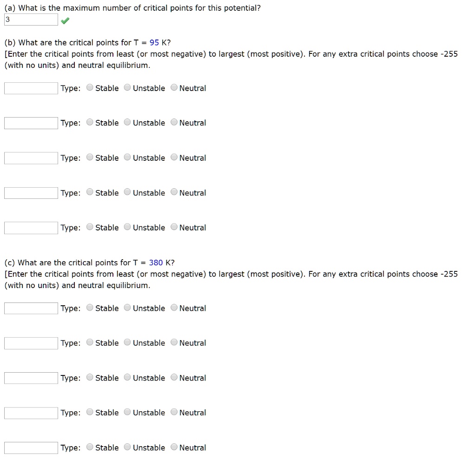Mark Neutral for fifth critical point at 380 K

[x=174, y=447]
